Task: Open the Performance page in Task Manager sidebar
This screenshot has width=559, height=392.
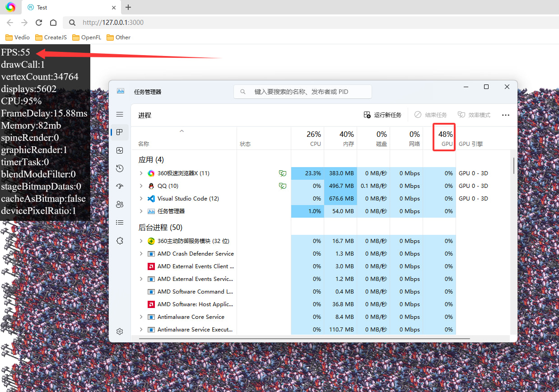Action: click(x=120, y=150)
